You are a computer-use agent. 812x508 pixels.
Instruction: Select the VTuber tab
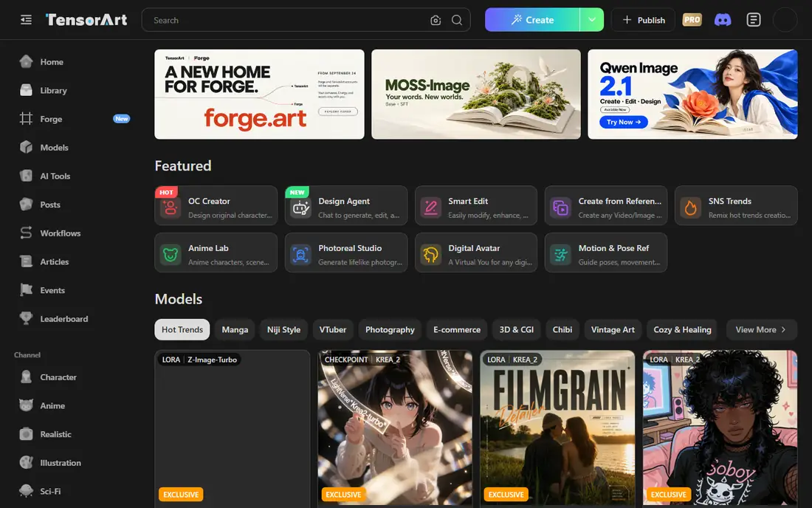click(x=332, y=330)
